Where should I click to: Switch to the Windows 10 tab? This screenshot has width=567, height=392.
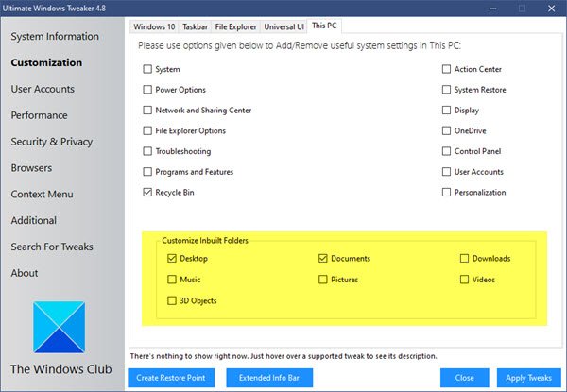[x=154, y=26]
